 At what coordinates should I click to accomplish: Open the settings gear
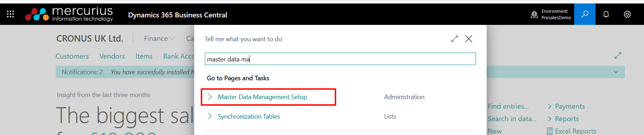627,14
